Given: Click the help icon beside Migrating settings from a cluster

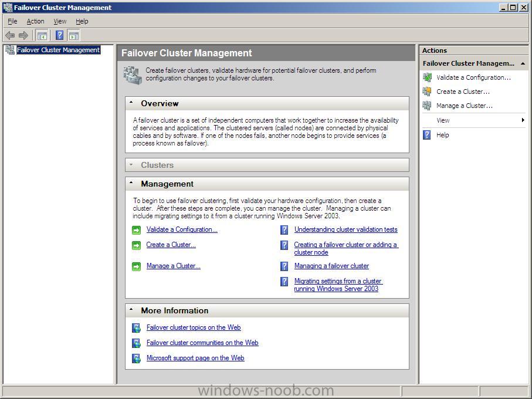Looking at the screenshot, I should (x=284, y=282).
